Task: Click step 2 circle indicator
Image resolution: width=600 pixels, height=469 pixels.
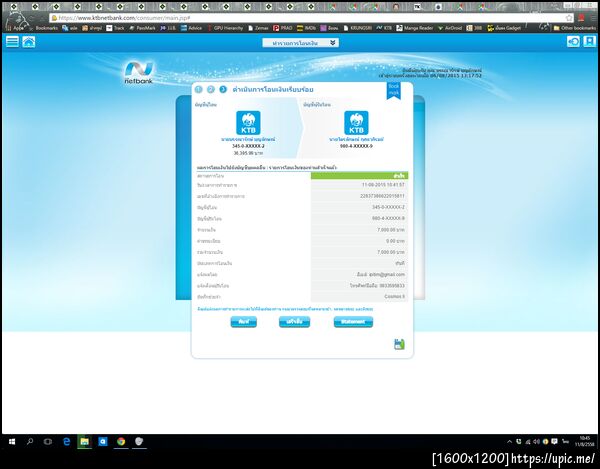Action: click(210, 89)
